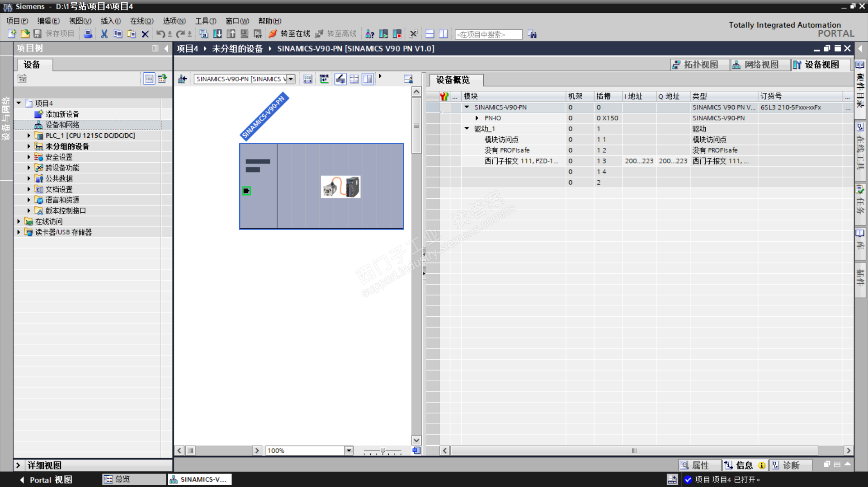Open the 在线(O) menu

[142, 21]
